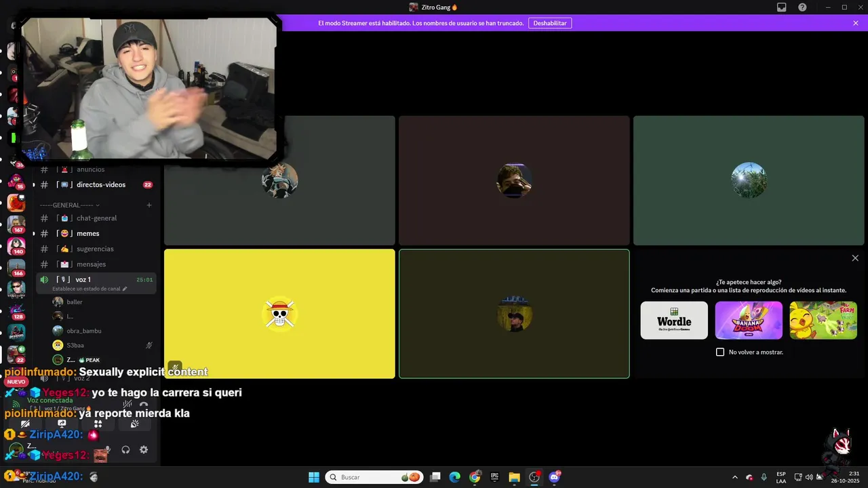Launch the Wordle activity
The height and width of the screenshot is (488, 868).
[x=674, y=321]
